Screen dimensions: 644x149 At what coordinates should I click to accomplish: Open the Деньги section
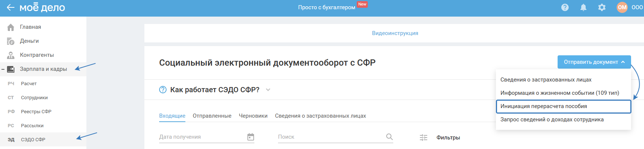[x=29, y=41]
